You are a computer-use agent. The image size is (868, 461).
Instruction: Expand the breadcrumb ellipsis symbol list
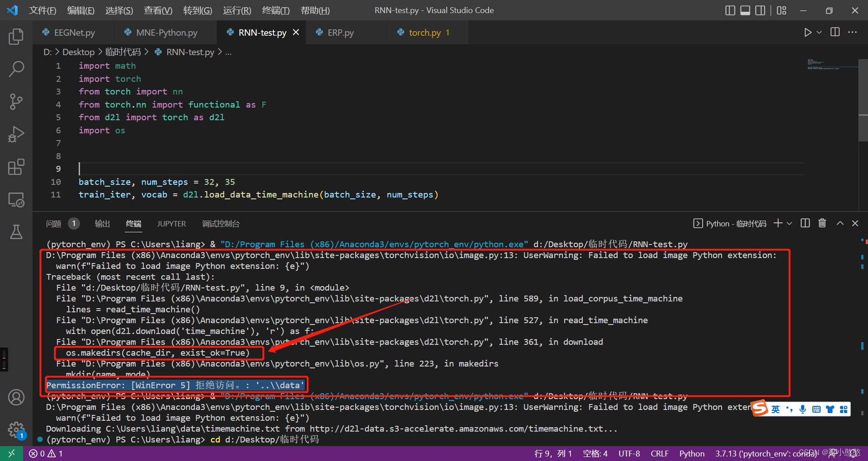228,52
